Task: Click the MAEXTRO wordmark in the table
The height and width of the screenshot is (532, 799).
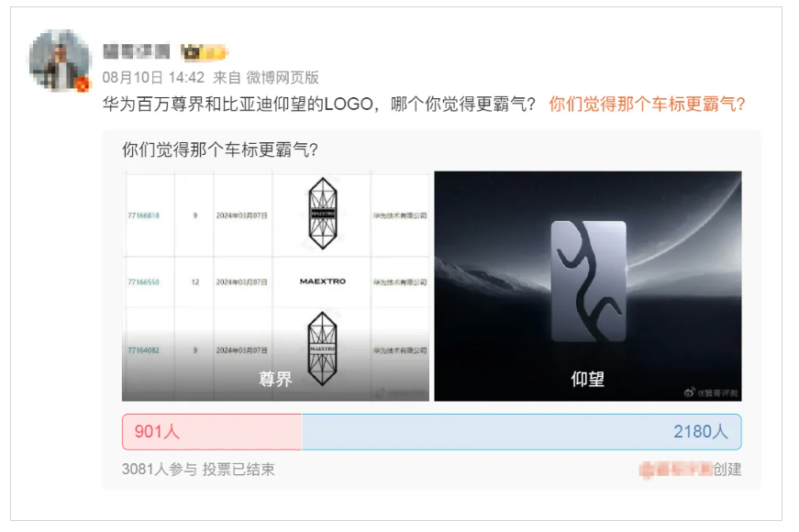Action: [x=323, y=282]
